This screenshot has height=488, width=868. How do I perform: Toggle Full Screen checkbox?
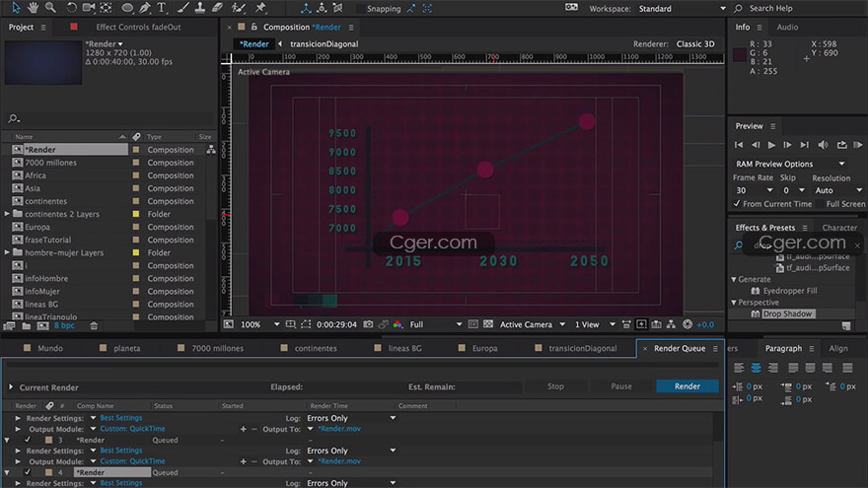click(x=820, y=204)
